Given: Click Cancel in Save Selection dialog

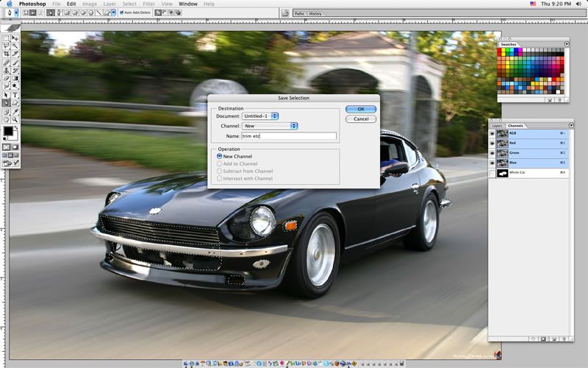Looking at the screenshot, I should click(x=360, y=118).
